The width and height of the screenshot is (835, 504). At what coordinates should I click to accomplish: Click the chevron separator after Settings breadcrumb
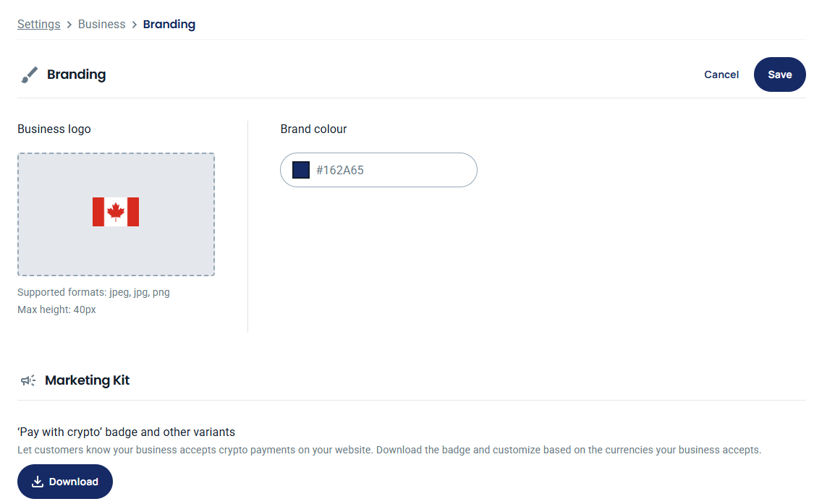[x=69, y=25]
